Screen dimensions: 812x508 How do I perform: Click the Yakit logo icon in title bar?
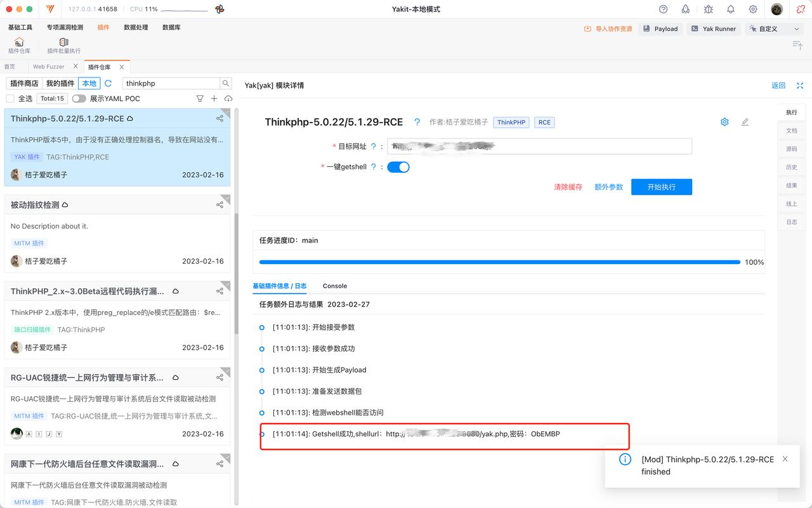pos(51,10)
